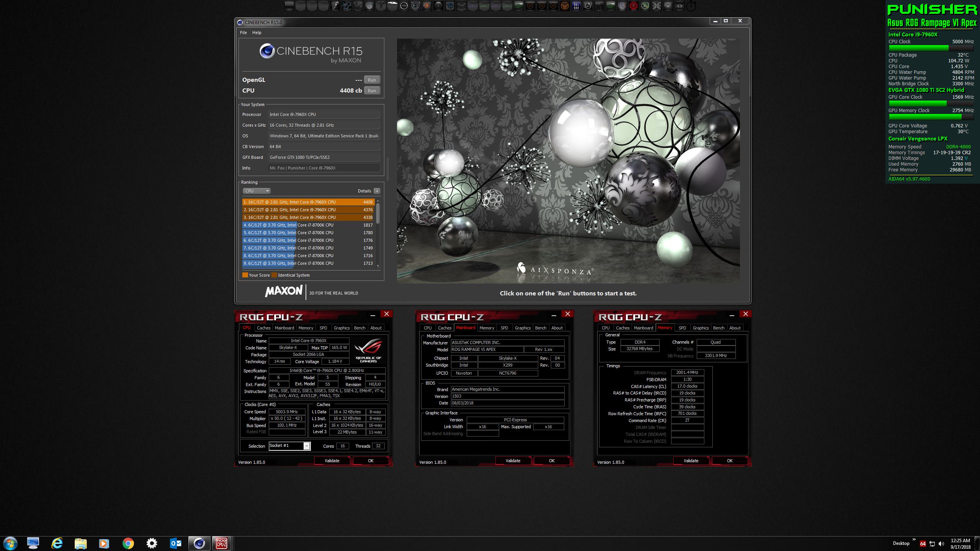
Task: Run the OpenGL benchmark
Action: [x=372, y=80]
